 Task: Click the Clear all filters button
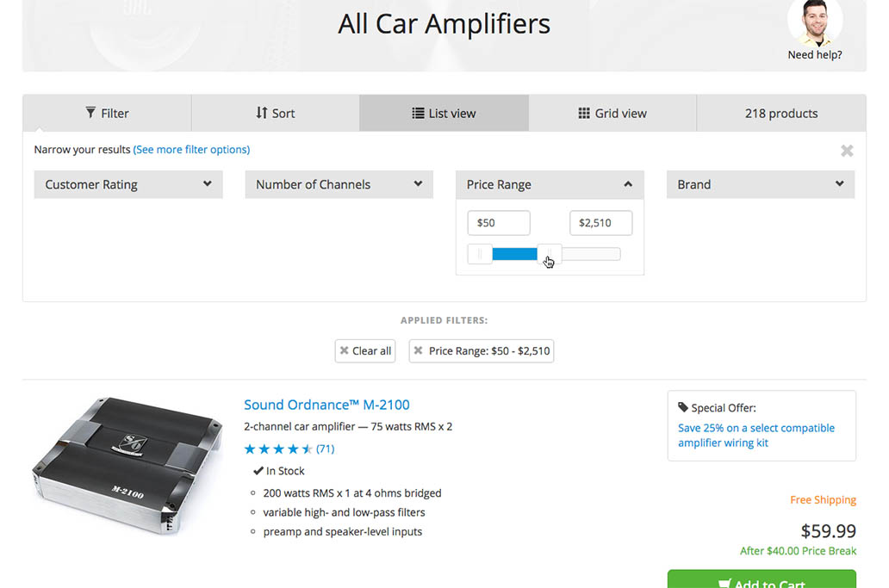click(x=364, y=350)
